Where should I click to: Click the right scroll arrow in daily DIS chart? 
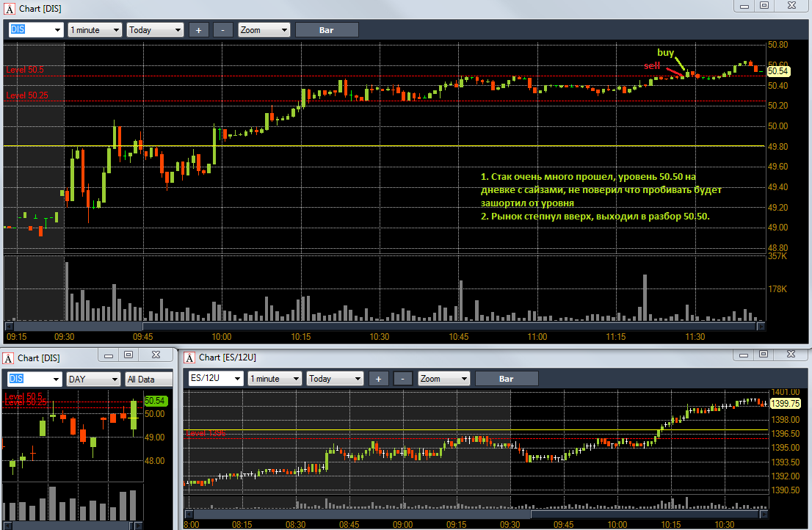(x=138, y=526)
